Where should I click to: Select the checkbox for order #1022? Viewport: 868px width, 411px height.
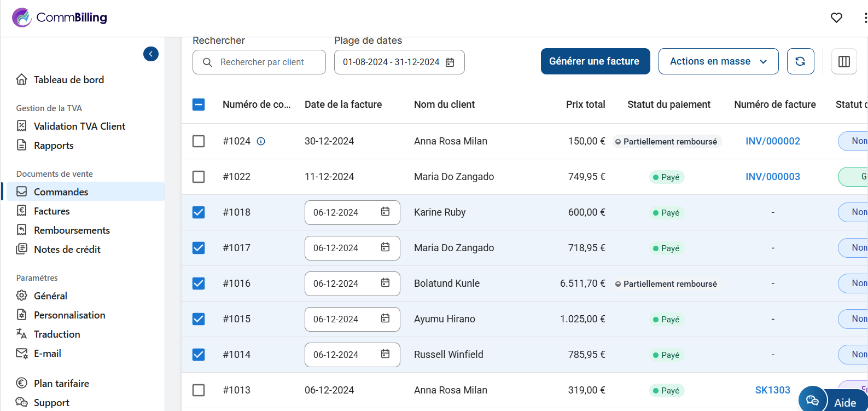point(199,177)
